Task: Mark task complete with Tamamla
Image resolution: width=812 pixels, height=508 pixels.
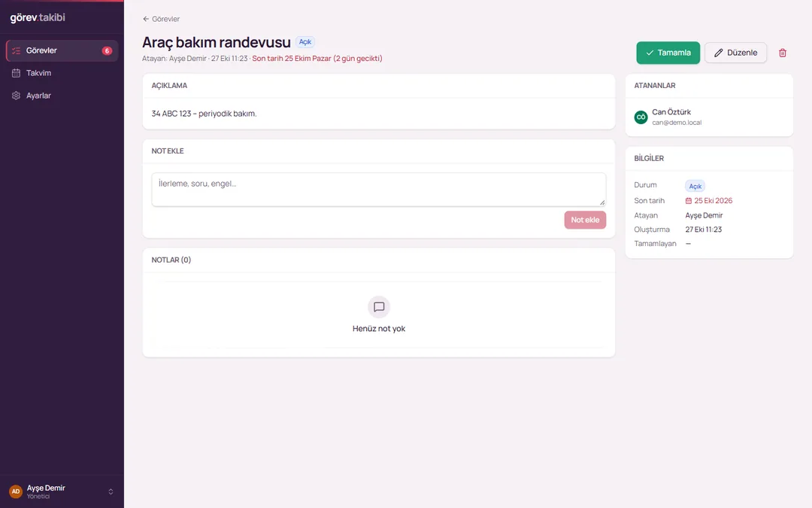Action: coord(668,53)
